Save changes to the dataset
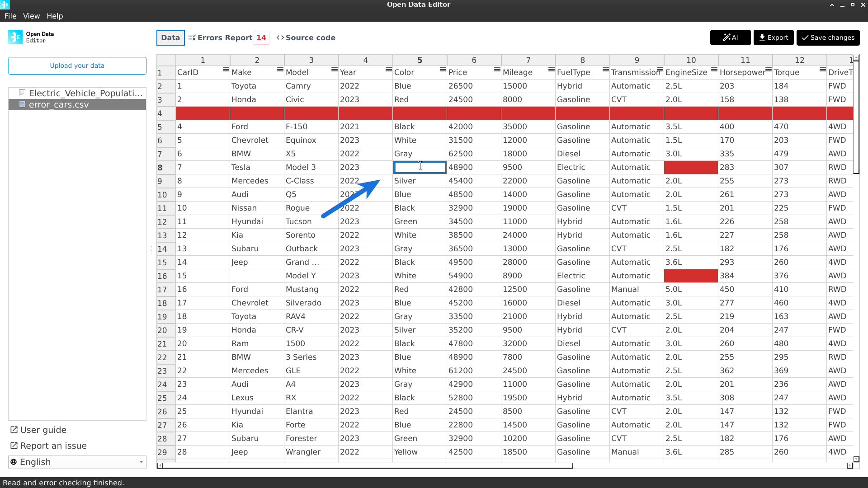The height and width of the screenshot is (488, 868). coord(828,38)
